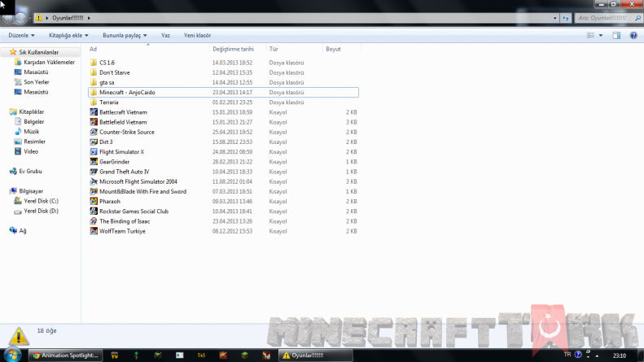
Task: Open the Düzenle dropdown menu
Action: [x=21, y=35]
